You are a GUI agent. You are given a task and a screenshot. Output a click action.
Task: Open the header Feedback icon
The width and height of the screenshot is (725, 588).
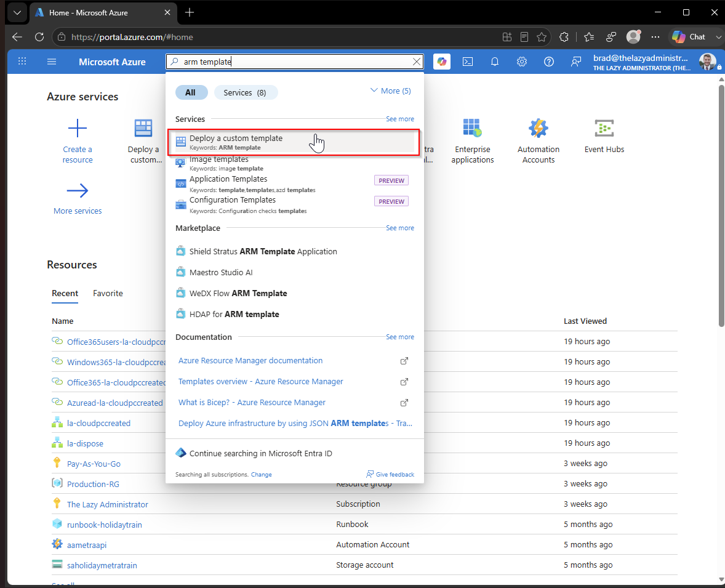(x=575, y=62)
